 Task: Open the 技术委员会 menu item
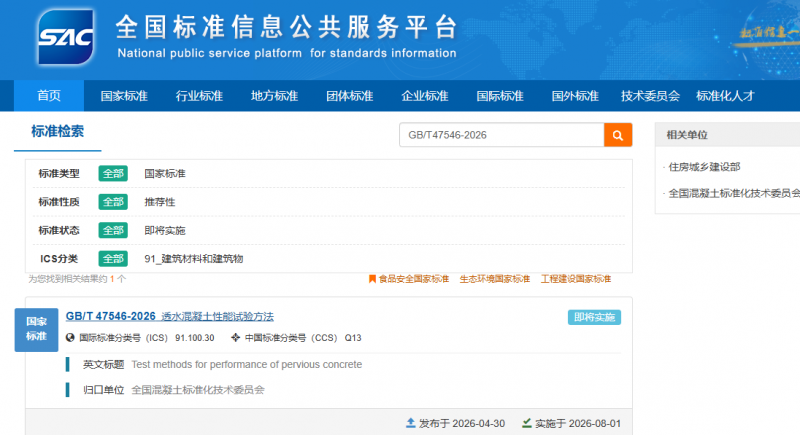point(650,96)
